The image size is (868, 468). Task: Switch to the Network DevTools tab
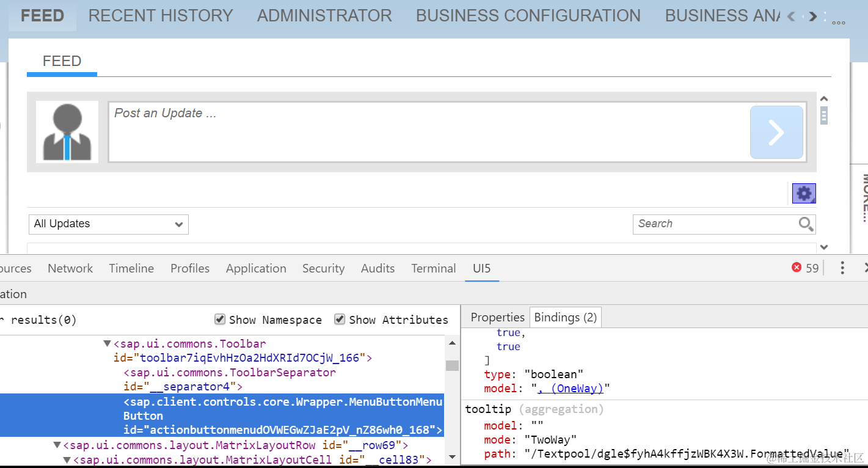pyautogui.click(x=70, y=268)
